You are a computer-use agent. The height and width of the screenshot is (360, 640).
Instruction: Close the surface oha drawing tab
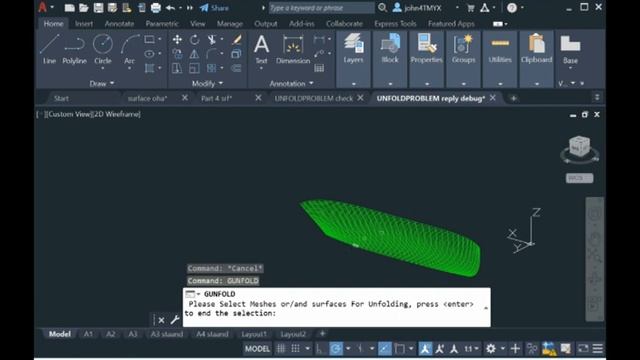185,98
